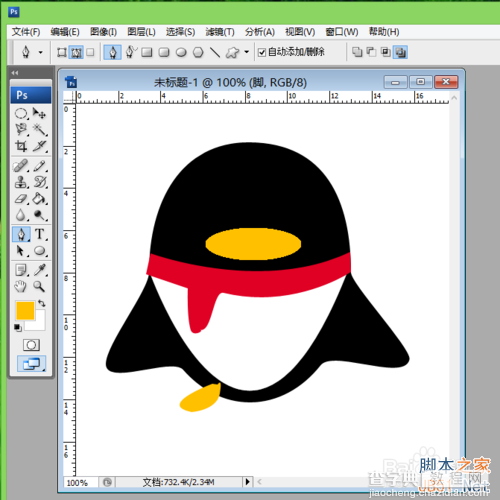500x500 pixels.
Task: Open the 文件(F) menu
Action: (26, 32)
